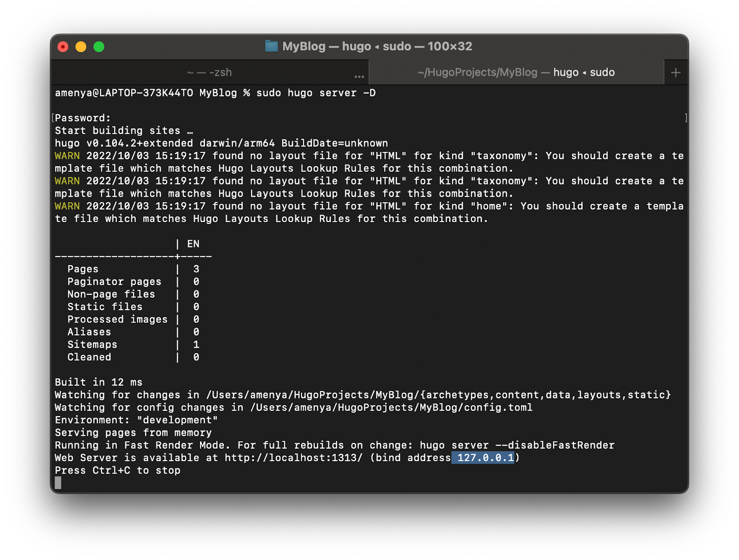Click the 'Non-page files' row label
This screenshot has width=739, height=560.
[x=111, y=294]
